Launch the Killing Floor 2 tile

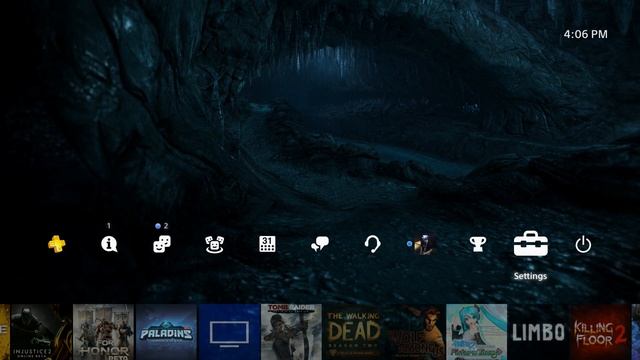600,332
